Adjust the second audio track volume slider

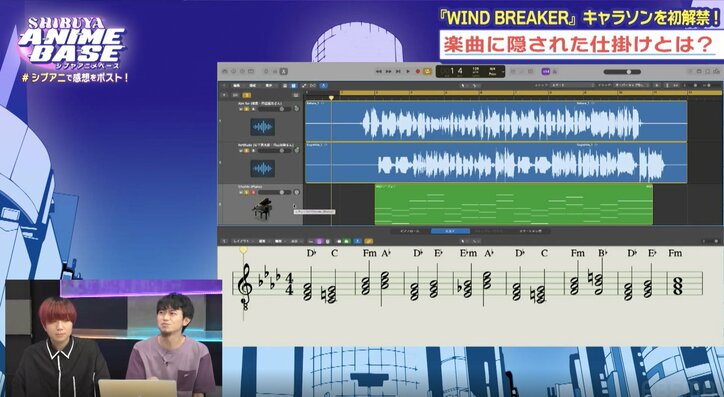(275, 150)
